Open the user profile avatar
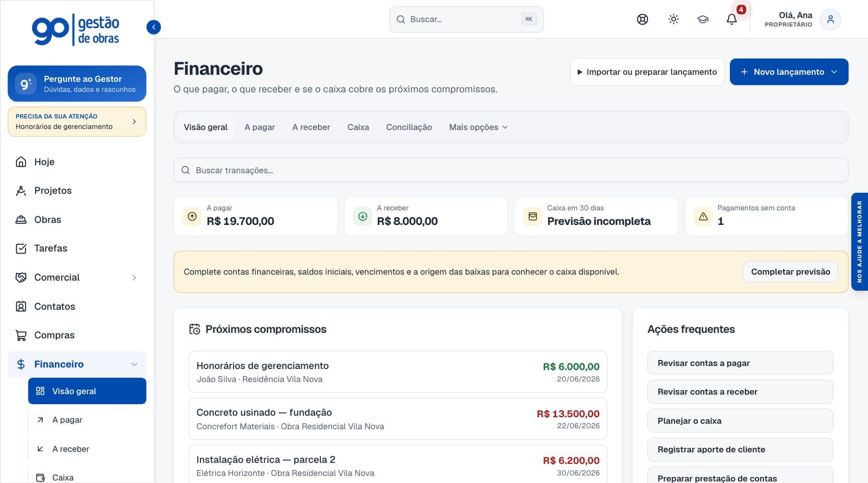Image resolution: width=868 pixels, height=483 pixels. tap(830, 20)
